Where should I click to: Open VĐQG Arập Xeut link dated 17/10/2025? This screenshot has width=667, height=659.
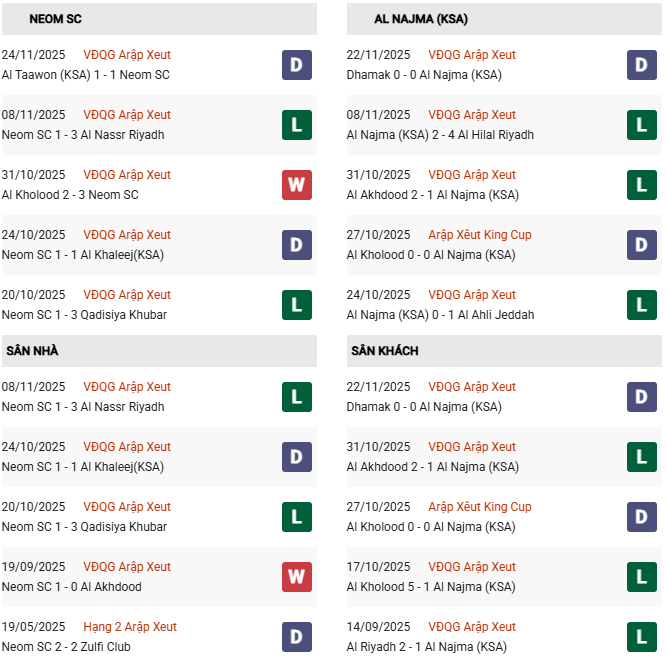pyautogui.click(x=472, y=567)
